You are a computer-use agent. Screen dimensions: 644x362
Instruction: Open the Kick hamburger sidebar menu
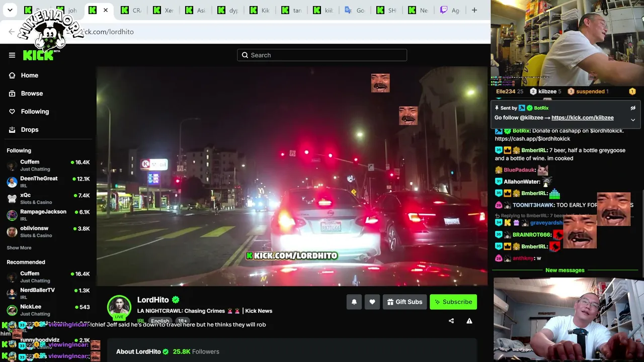[12, 55]
